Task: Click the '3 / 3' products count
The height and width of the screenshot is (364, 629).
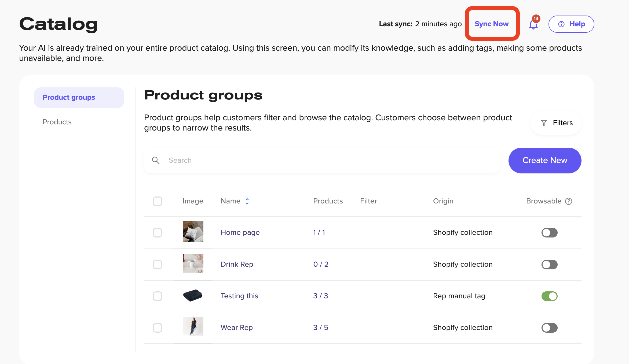Action: [321, 296]
